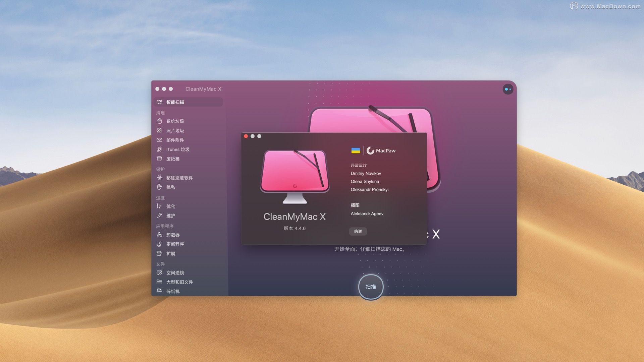The height and width of the screenshot is (362, 644).
Task: Click the 版本 4.4.6 version text
Action: point(294,228)
